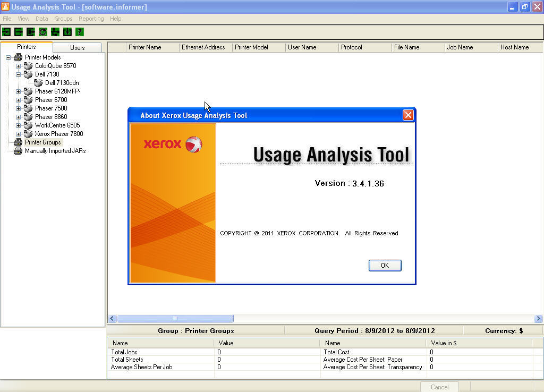Switch to the Printers tab

[27, 47]
